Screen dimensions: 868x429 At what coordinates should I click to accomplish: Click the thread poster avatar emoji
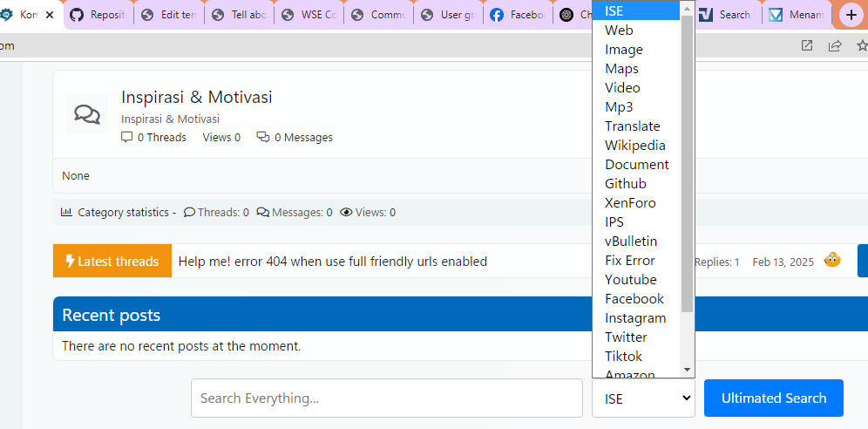tap(832, 260)
